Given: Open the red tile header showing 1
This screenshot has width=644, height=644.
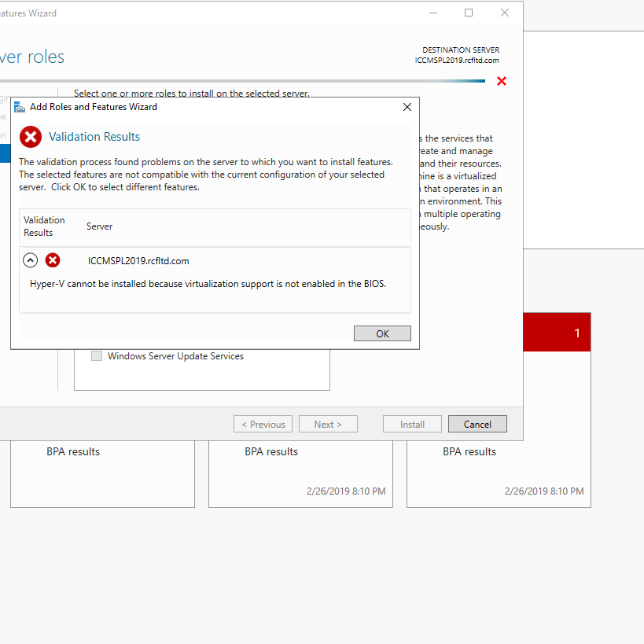Looking at the screenshot, I should coord(557,333).
